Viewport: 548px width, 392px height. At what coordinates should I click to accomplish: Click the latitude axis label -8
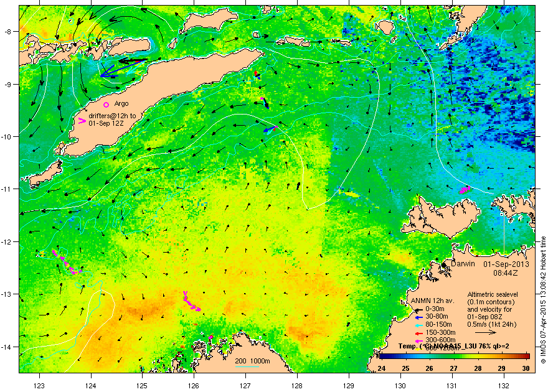pyautogui.click(x=7, y=32)
